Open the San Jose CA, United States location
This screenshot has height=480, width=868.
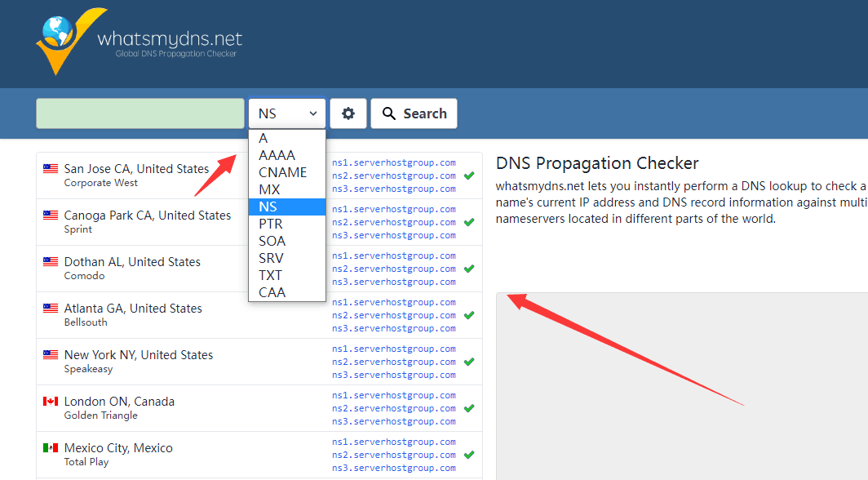[136, 169]
